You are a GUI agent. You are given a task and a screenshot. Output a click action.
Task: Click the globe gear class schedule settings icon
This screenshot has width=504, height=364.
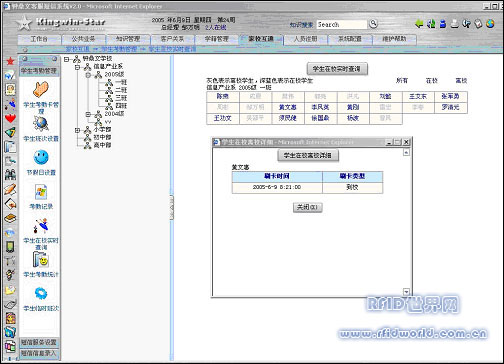41,124
